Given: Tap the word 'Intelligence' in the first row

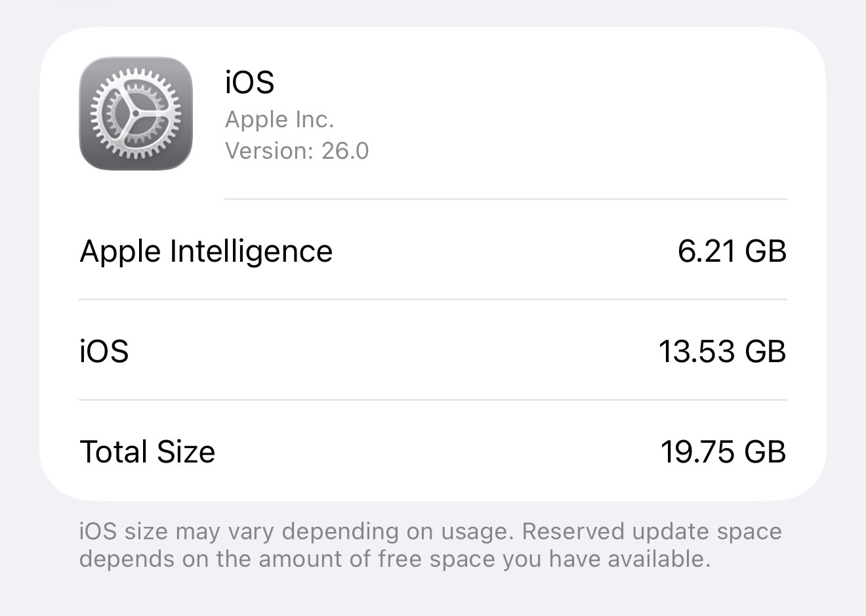Looking at the screenshot, I should click(251, 252).
